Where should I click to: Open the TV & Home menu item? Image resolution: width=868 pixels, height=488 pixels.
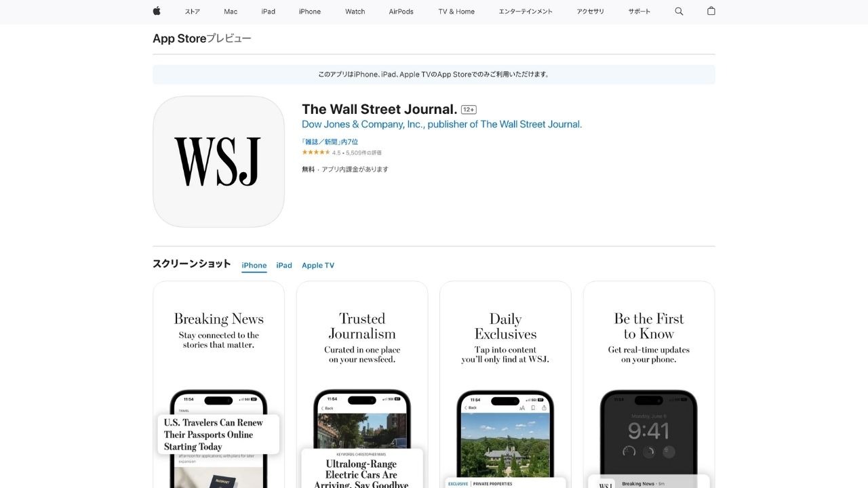(456, 12)
